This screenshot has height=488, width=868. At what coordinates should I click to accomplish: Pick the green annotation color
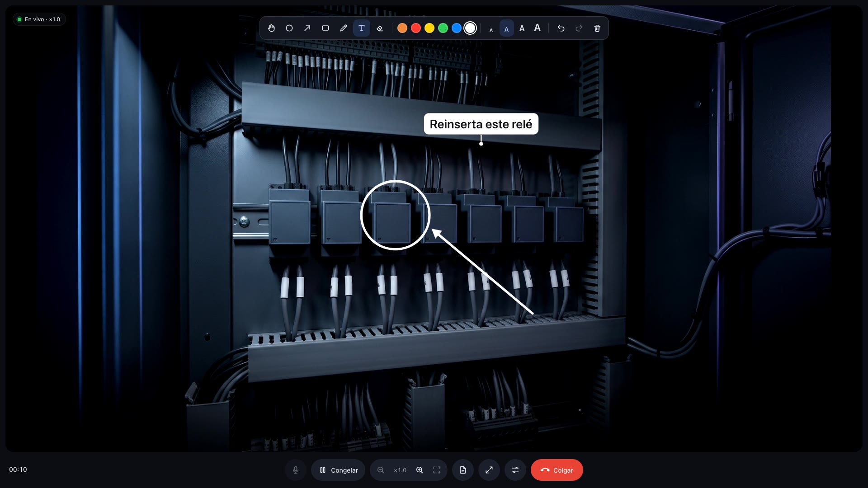coord(443,28)
